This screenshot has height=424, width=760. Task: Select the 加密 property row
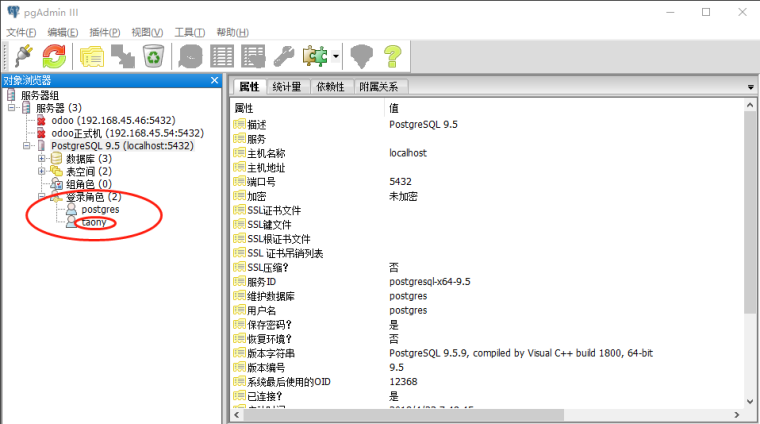(488, 196)
